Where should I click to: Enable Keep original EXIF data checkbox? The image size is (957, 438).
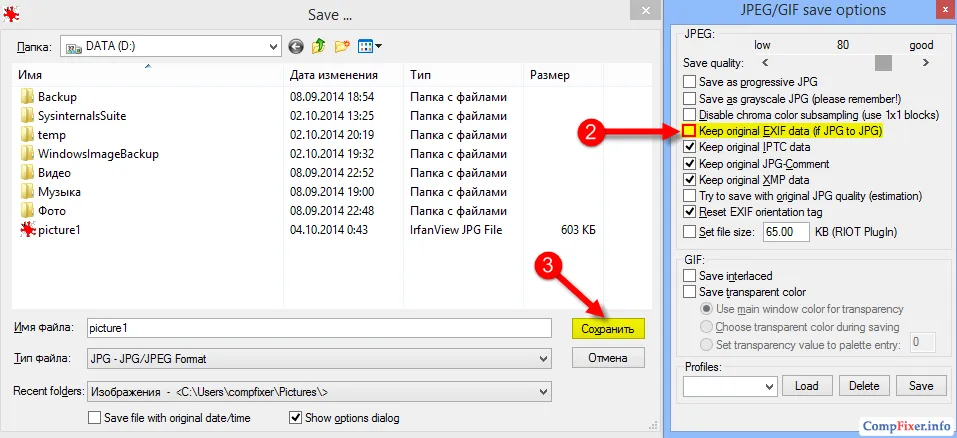[689, 131]
